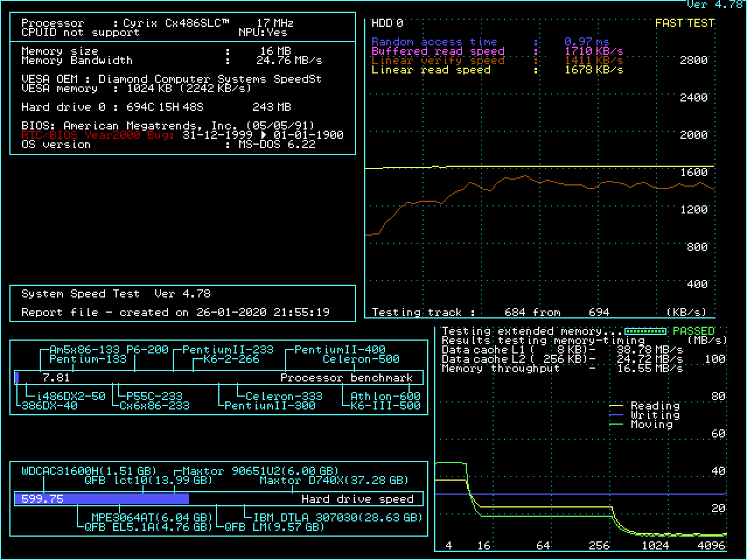Image resolution: width=747 pixels, height=560 pixels.
Task: Select the 'CPUID not support' text
Action: pyautogui.click(x=81, y=33)
